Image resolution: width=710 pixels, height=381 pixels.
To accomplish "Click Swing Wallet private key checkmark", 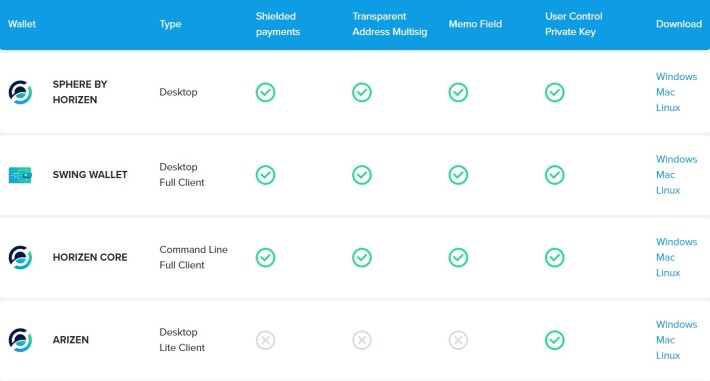I will [555, 175].
